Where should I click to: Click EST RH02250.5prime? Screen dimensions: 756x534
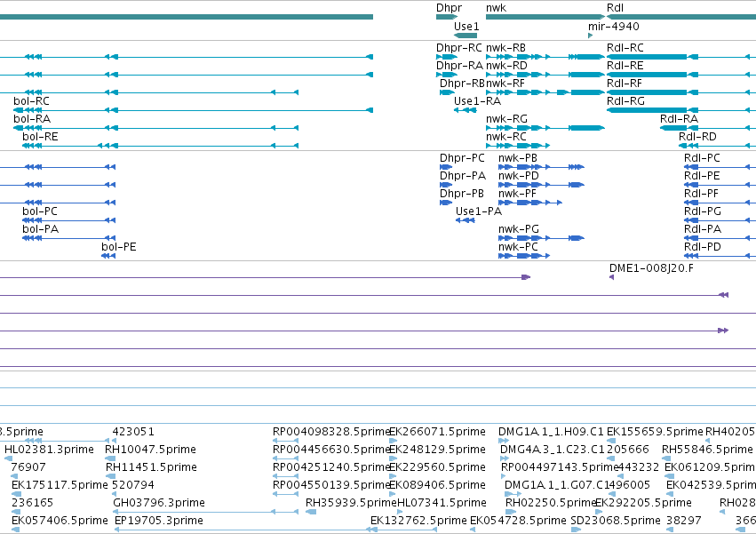pyautogui.click(x=511, y=512)
